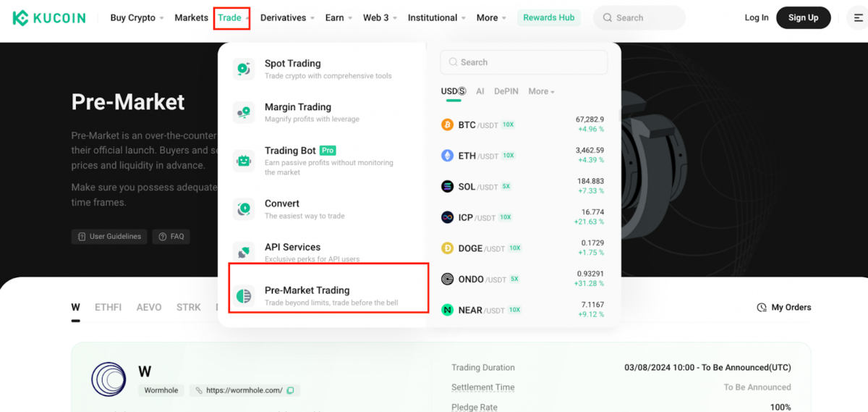The image size is (868, 412).
Task: Choose Margin Trading from Trade menu
Action: click(322, 112)
